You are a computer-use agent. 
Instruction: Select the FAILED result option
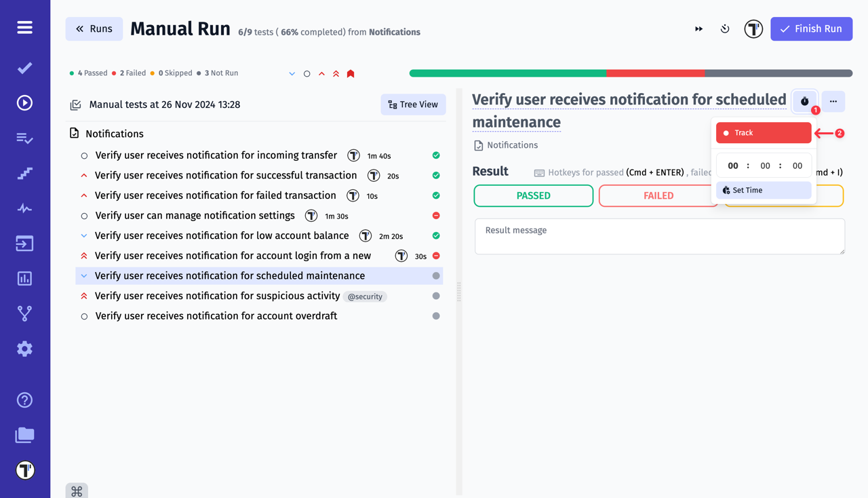pyautogui.click(x=657, y=195)
